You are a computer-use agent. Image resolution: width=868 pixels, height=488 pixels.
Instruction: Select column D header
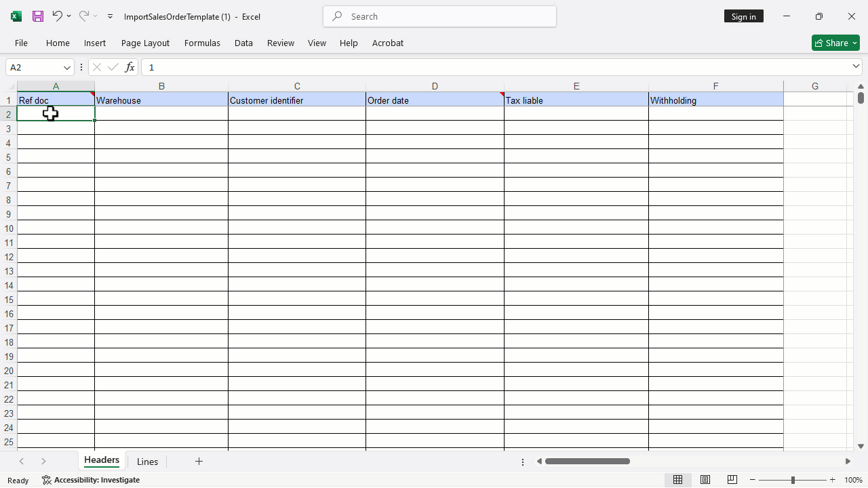tap(435, 86)
